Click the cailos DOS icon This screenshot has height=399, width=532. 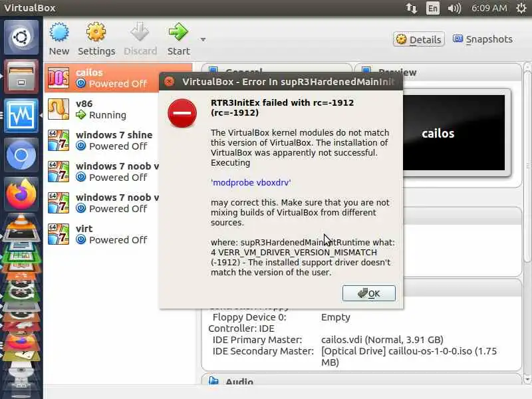pos(59,78)
